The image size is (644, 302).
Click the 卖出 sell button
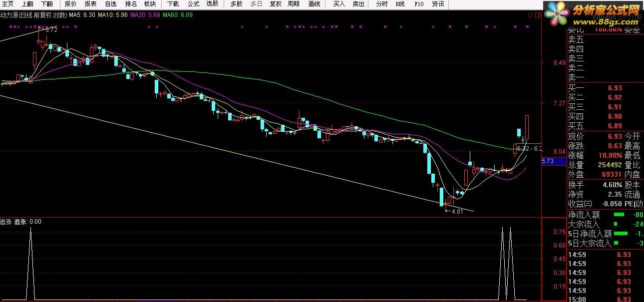click(x=358, y=4)
